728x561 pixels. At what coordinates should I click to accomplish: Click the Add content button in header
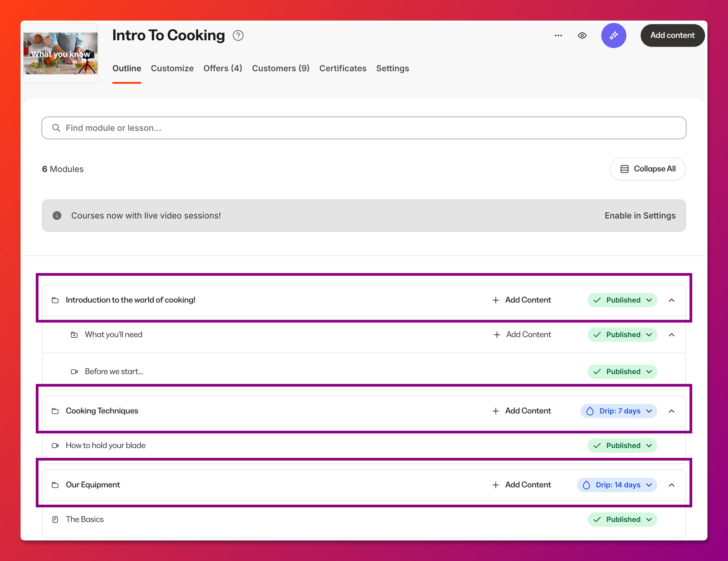(672, 35)
